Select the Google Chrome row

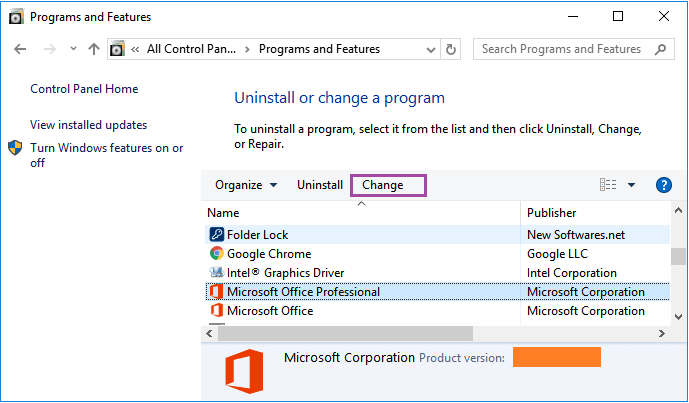click(437, 254)
